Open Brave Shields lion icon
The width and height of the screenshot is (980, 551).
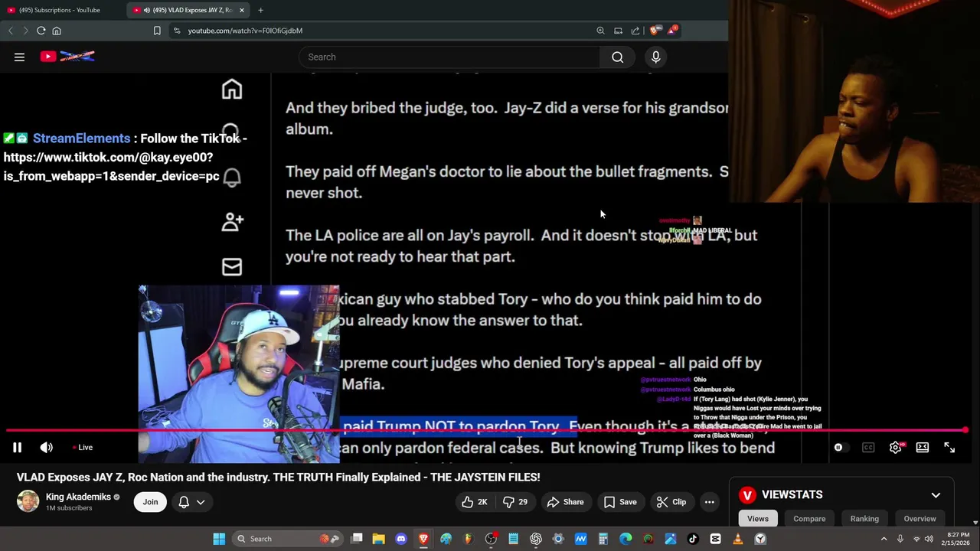655,31
